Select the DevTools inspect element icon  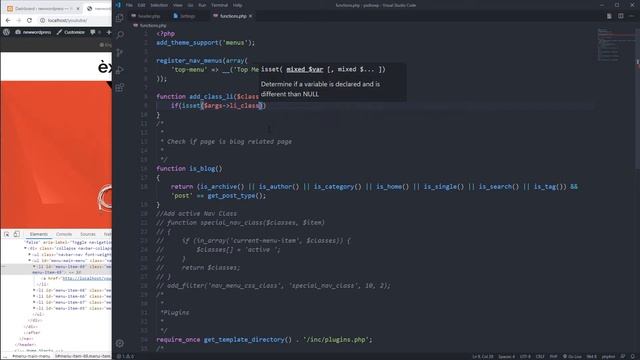(x=7, y=234)
